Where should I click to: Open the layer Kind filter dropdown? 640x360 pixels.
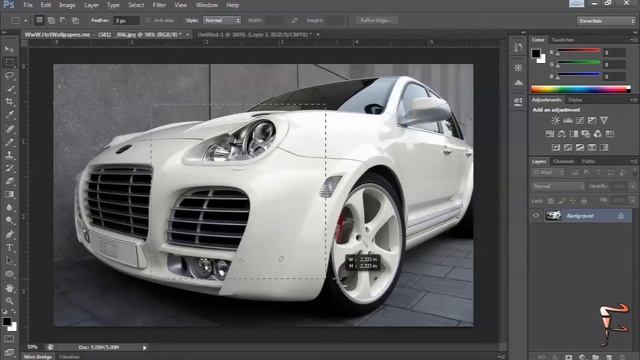(x=548, y=173)
